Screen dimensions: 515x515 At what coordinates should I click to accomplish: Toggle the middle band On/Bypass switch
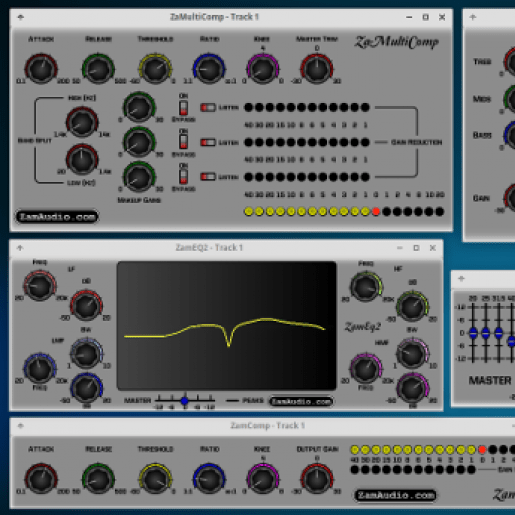click(x=183, y=142)
